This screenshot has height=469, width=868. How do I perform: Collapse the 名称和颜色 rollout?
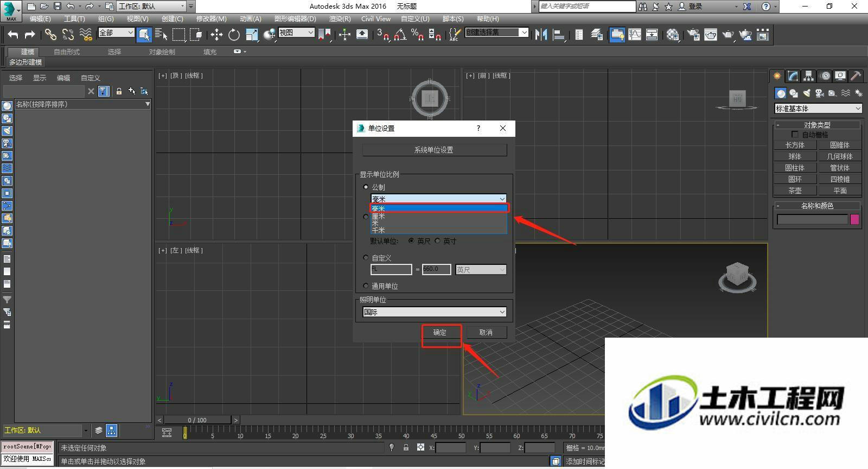817,206
